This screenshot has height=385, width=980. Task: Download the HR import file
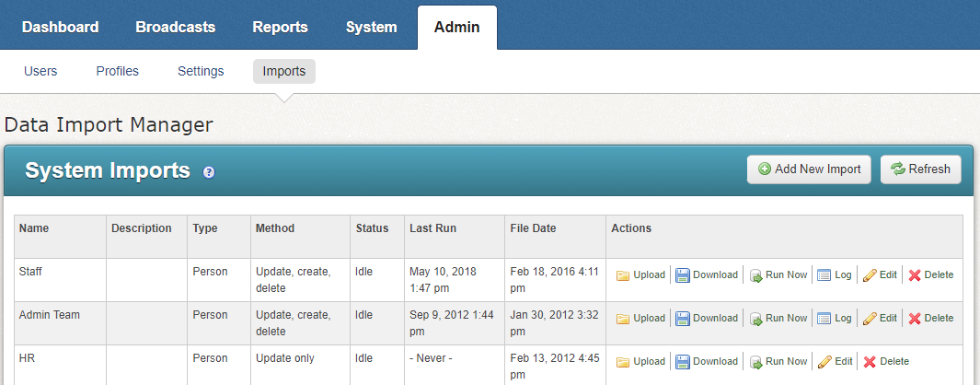tap(707, 361)
